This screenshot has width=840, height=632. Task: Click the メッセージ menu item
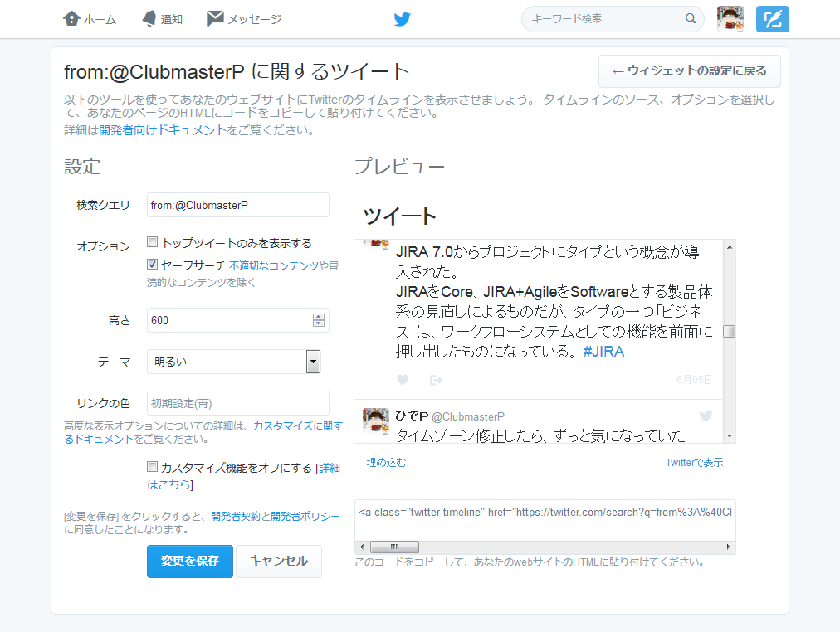coord(255,19)
